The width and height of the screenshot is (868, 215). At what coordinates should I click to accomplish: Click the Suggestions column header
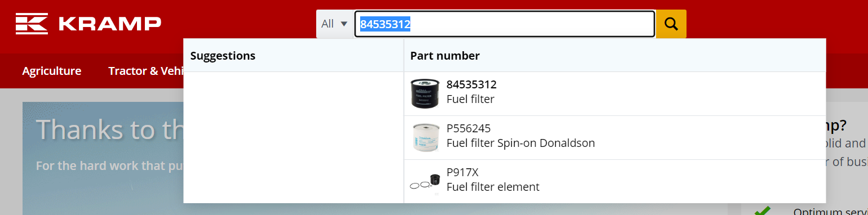tap(223, 56)
